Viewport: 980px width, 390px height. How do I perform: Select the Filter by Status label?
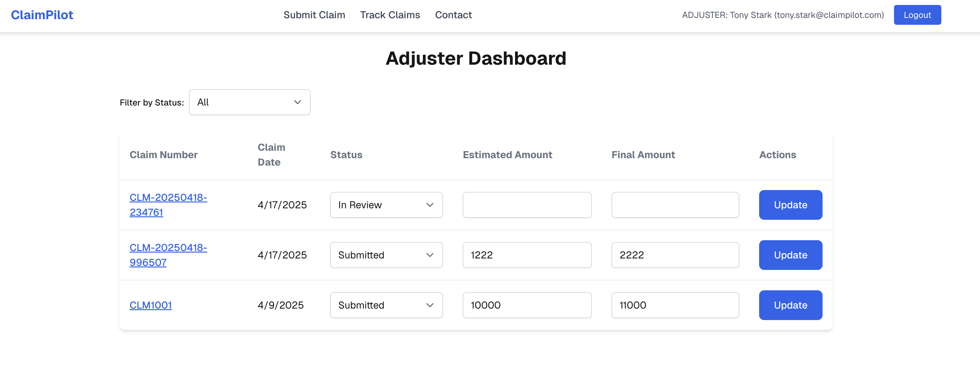pos(152,102)
